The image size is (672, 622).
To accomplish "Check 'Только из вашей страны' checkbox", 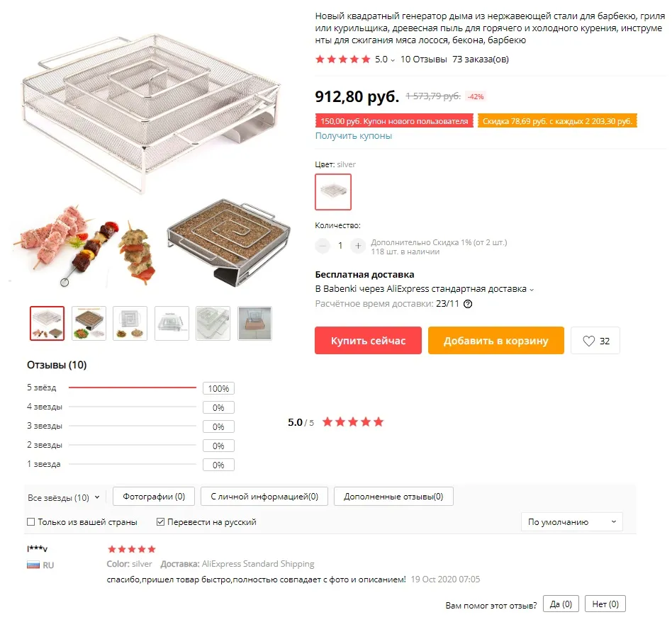I will coord(31,522).
